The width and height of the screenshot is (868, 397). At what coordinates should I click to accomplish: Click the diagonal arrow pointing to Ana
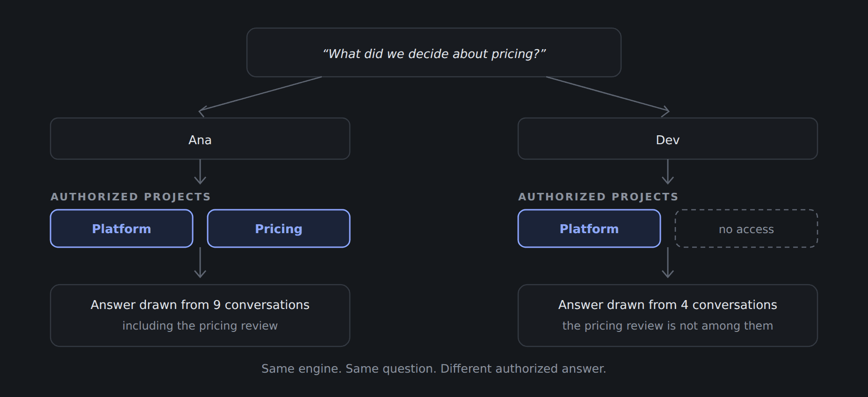coord(260,95)
